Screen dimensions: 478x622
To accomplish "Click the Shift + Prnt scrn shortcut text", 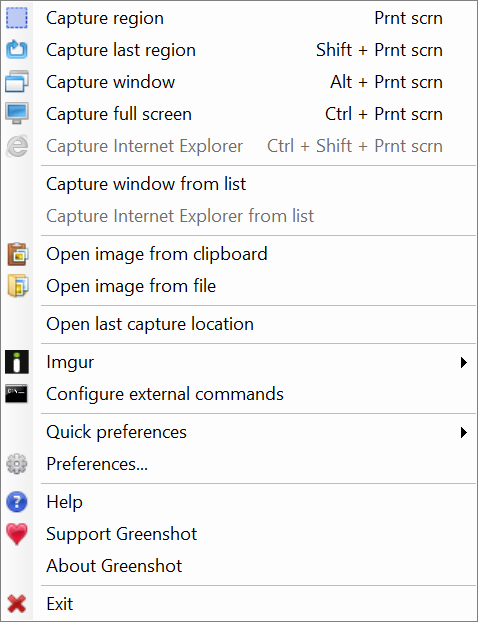I will pyautogui.click(x=379, y=50).
